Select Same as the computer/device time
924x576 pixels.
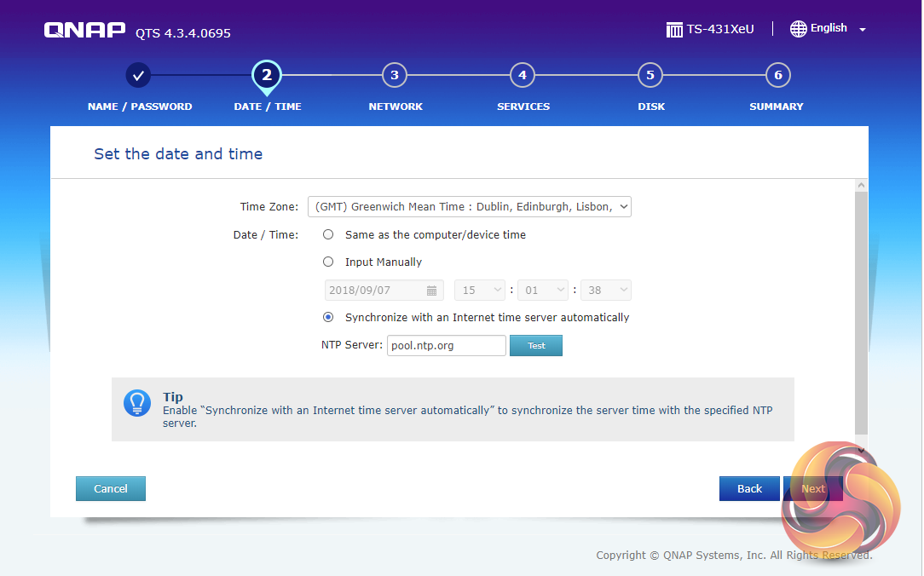point(328,234)
